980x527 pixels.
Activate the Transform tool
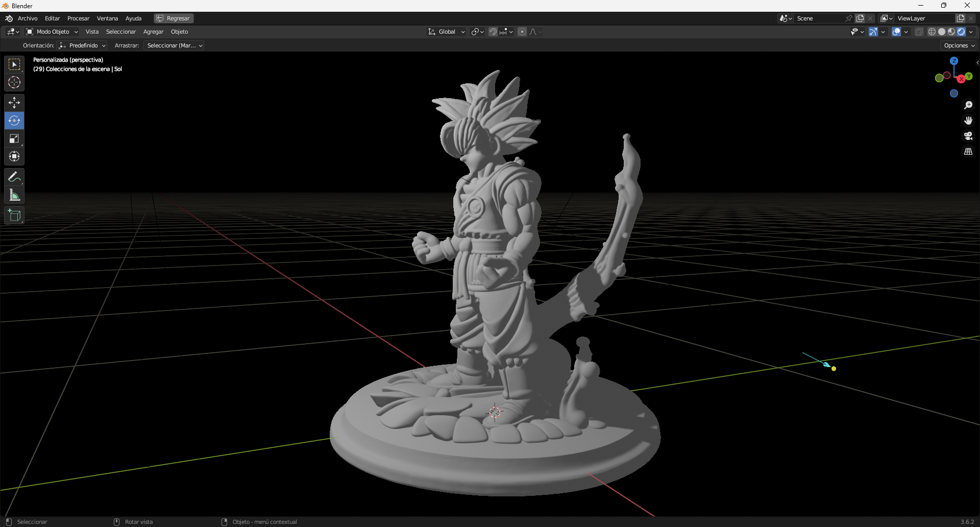click(x=14, y=157)
